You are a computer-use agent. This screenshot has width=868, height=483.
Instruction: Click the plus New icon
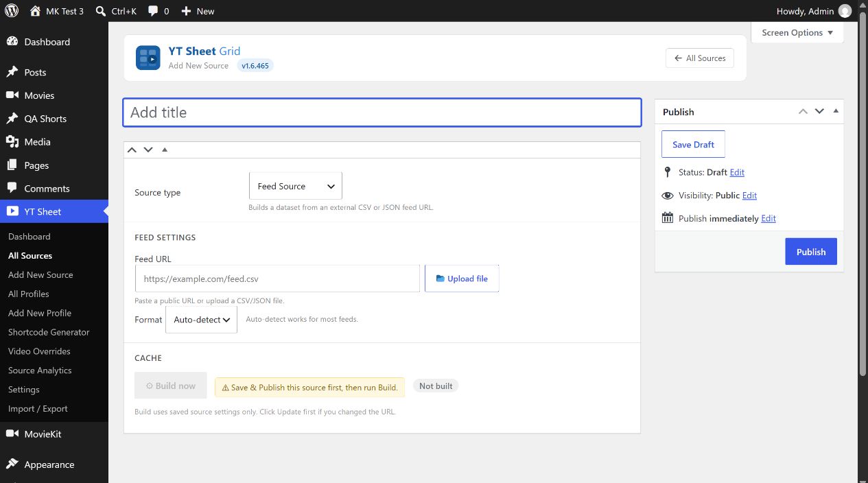(186, 11)
